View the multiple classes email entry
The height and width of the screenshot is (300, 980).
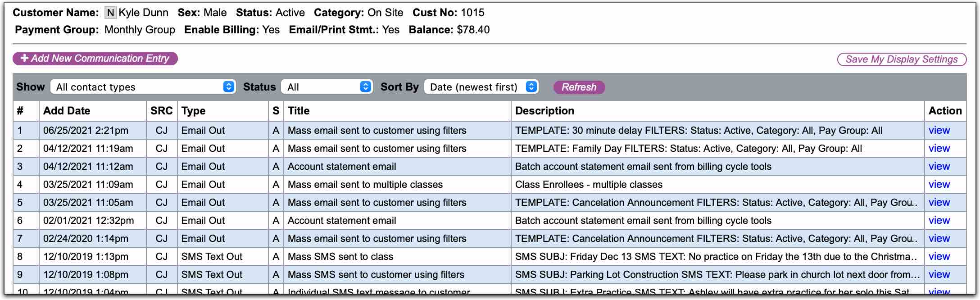click(939, 185)
